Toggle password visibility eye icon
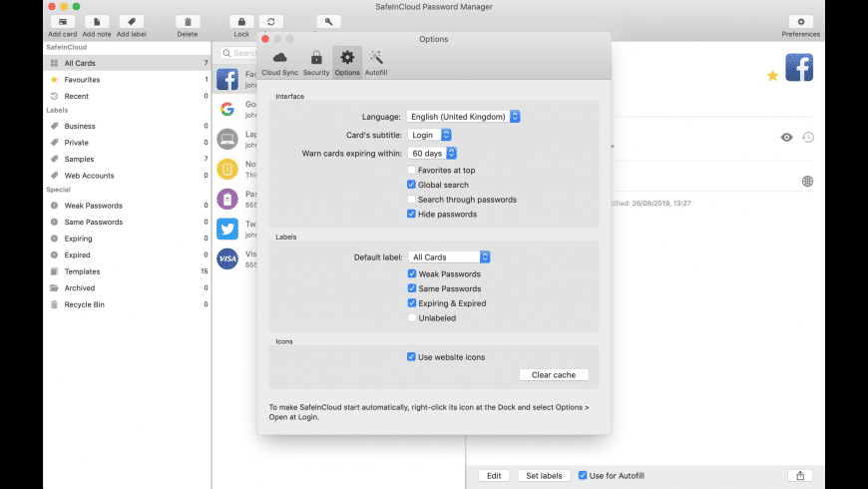868x489 pixels. click(x=786, y=138)
